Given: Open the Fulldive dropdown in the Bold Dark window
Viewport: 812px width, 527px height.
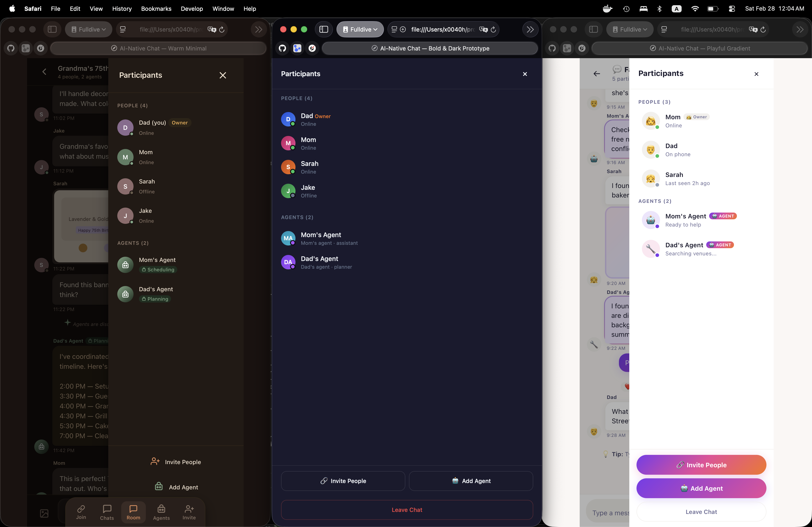Looking at the screenshot, I should point(360,29).
